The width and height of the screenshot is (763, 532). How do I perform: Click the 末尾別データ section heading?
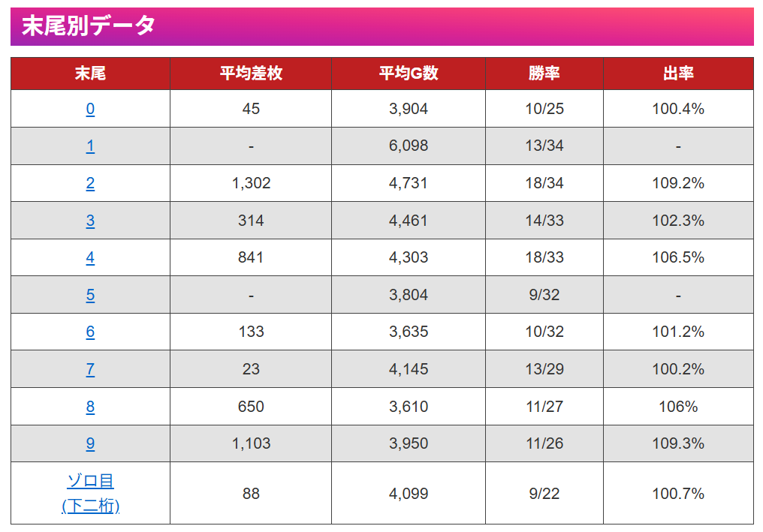[89, 26]
